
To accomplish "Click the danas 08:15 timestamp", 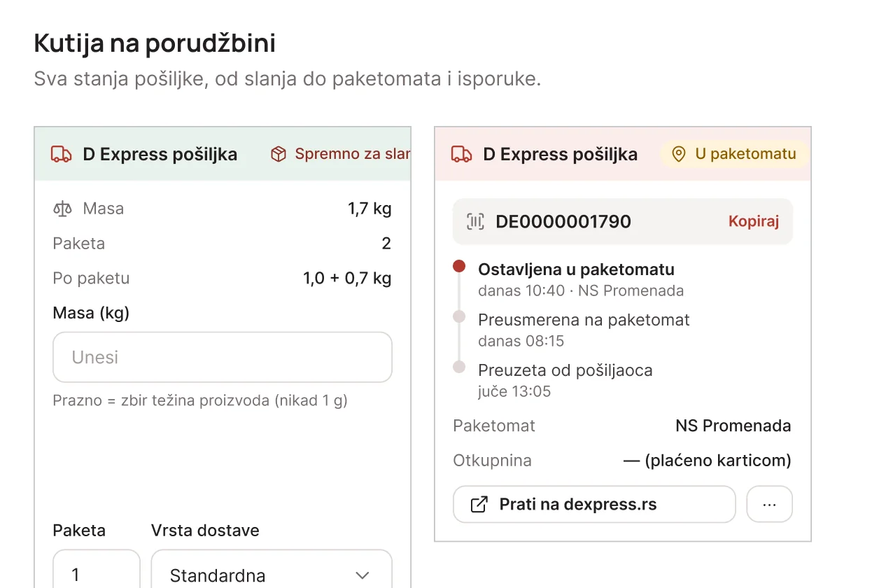I will click(521, 342).
